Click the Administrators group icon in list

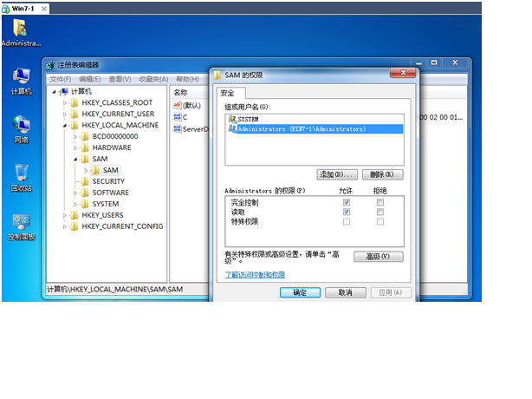click(x=232, y=128)
